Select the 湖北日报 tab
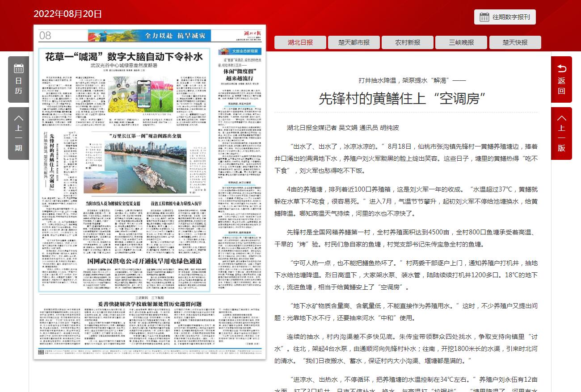This screenshot has width=581, height=392. 300,42
